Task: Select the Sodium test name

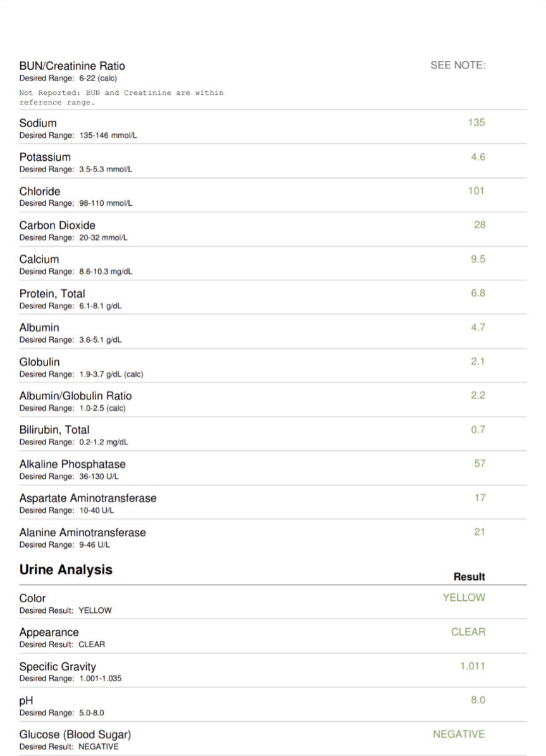Action: 38,123
